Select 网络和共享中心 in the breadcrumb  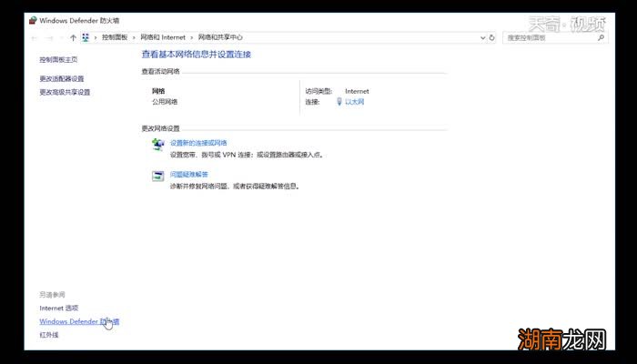220,37
